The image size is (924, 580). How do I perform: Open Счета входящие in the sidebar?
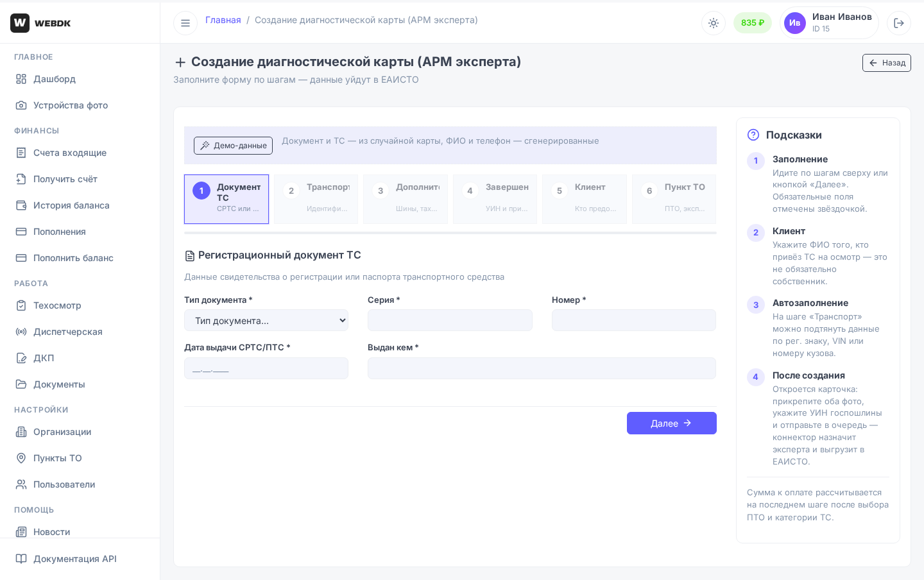pyautogui.click(x=80, y=153)
